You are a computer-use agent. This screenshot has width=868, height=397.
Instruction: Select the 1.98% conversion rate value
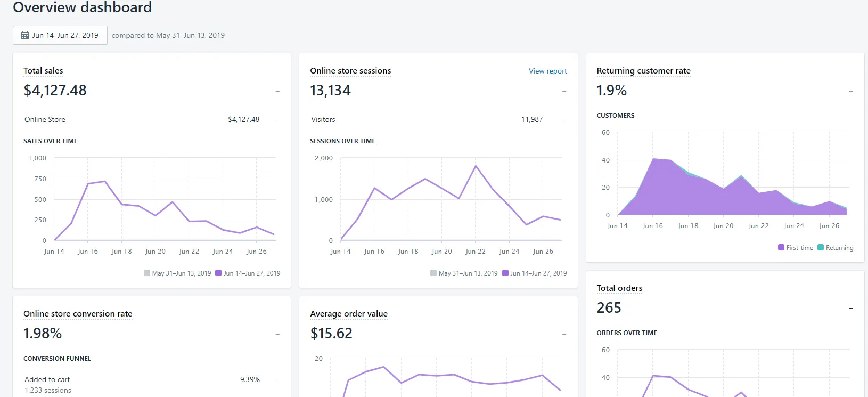(43, 334)
